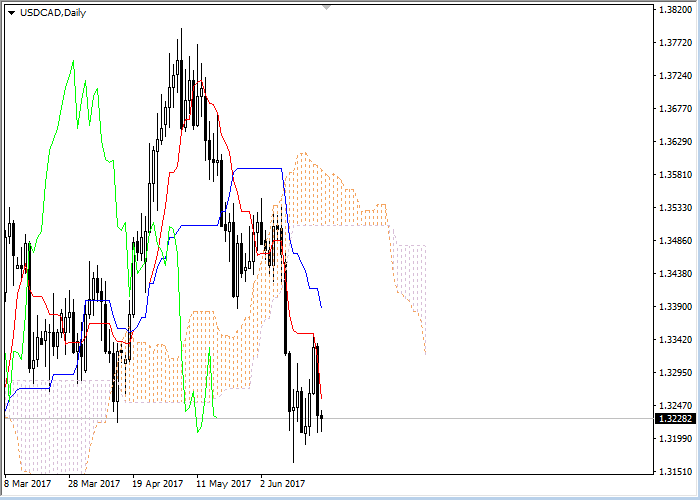Viewport: 700px width, 500px height.
Task: Click the 1.31990 price scale label
Action: [x=675, y=439]
